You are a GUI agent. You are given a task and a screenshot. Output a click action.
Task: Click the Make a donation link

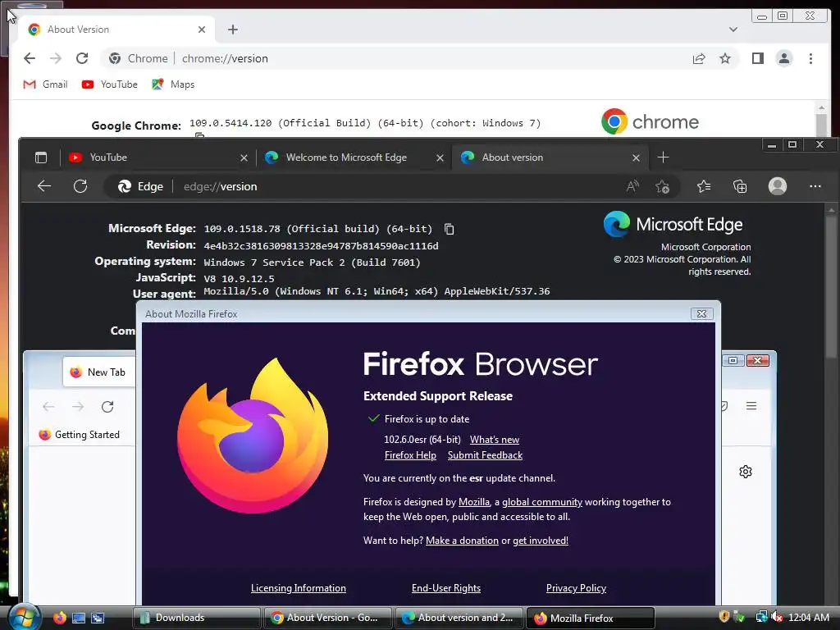(x=462, y=541)
